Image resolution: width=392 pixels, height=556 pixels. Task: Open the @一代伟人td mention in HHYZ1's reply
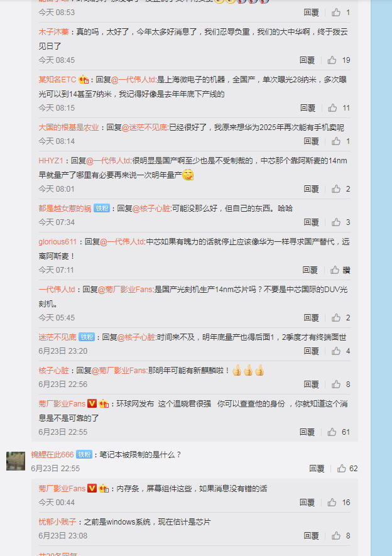pyautogui.click(x=109, y=161)
